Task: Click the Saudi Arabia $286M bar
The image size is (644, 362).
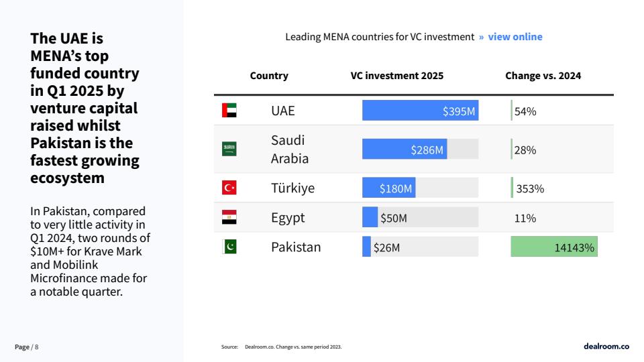Action: click(x=404, y=149)
